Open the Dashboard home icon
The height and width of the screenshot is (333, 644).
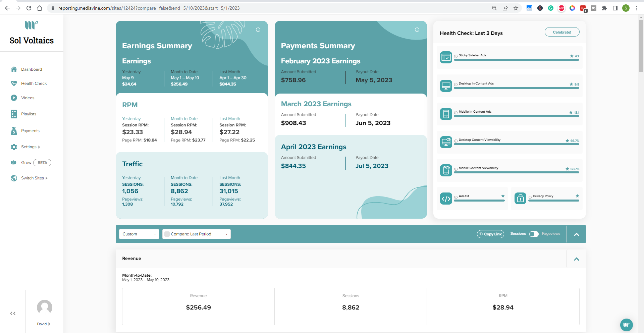(x=14, y=69)
